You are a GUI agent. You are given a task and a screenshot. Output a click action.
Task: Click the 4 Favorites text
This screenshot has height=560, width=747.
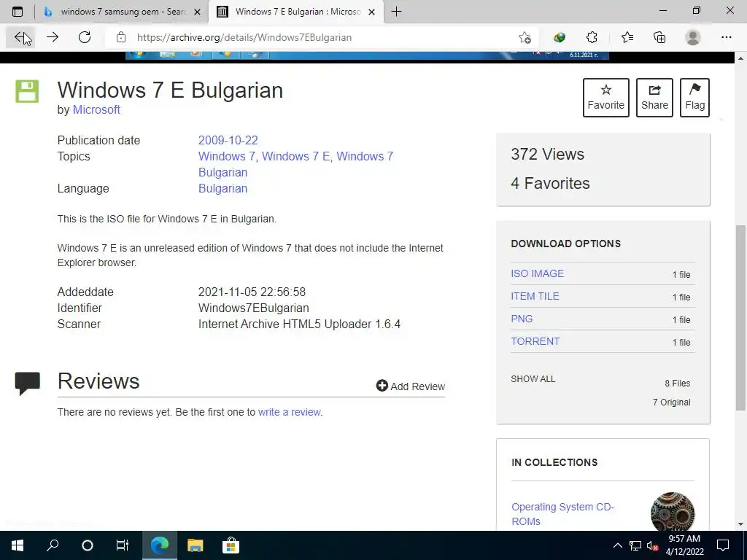tap(550, 183)
